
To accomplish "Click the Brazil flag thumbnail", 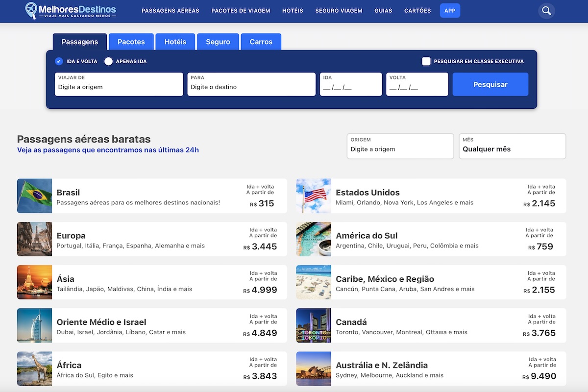I will [x=34, y=196].
